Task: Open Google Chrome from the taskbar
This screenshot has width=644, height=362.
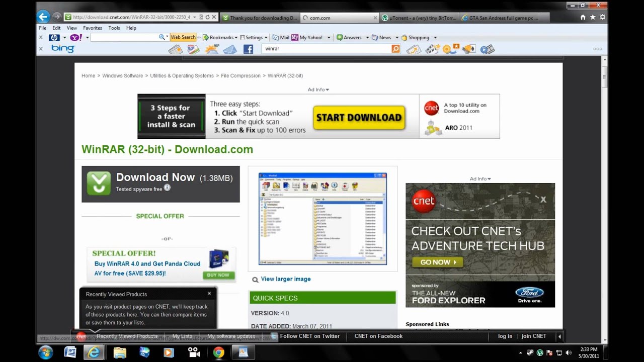Action: tap(218, 352)
